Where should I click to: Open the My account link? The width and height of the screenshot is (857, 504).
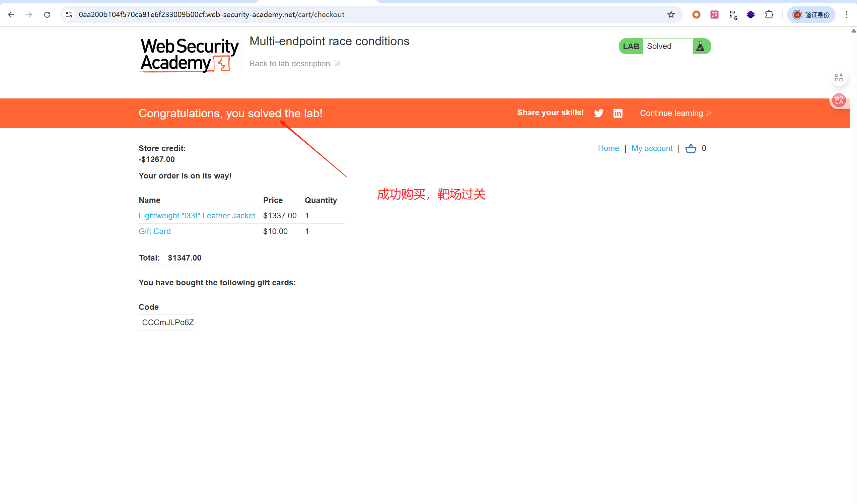click(652, 148)
